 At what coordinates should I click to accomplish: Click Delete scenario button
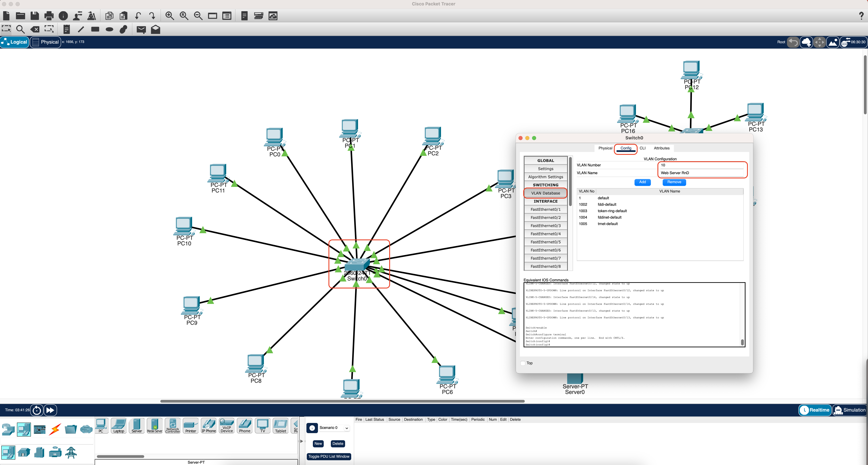338,444
